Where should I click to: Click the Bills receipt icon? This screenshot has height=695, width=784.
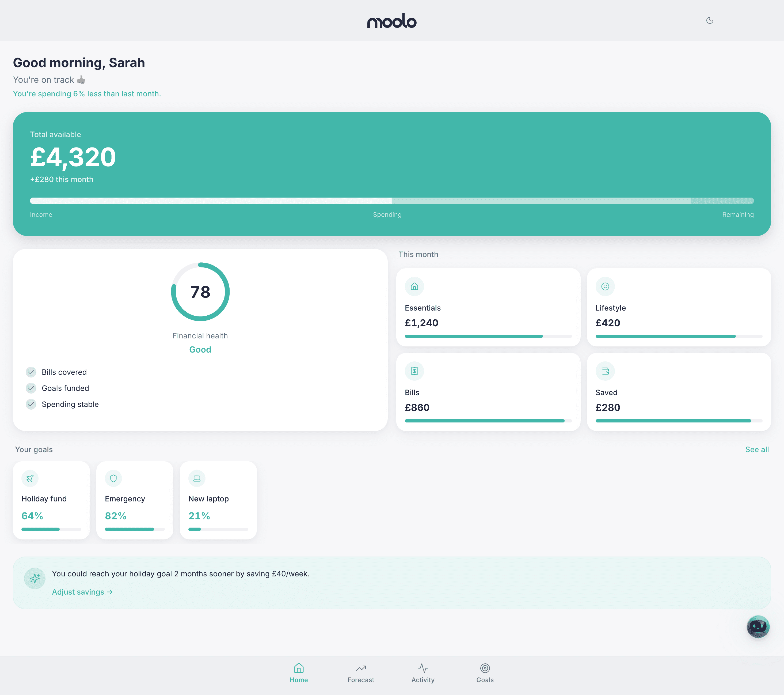tap(414, 371)
